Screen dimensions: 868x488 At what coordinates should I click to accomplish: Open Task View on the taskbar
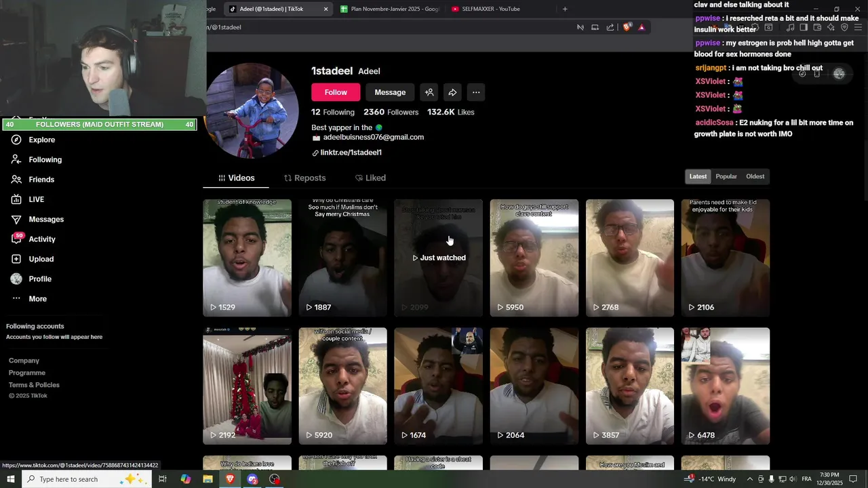163,479
